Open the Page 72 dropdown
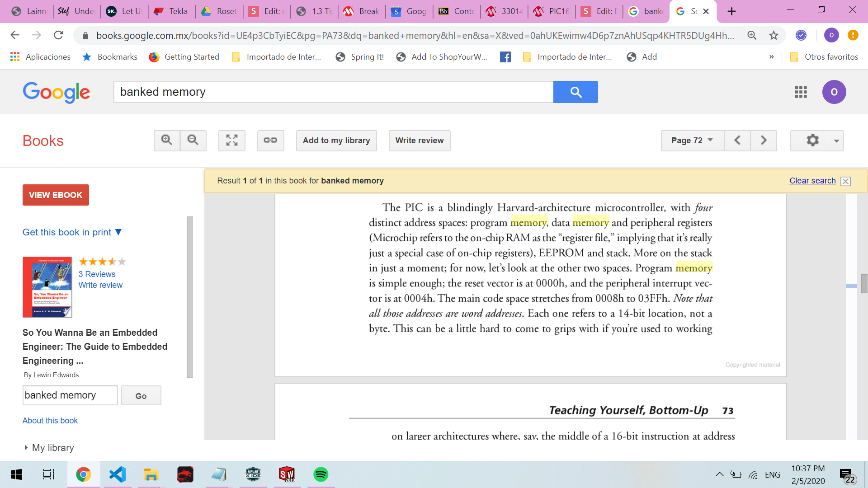The image size is (868, 488). 692,141
